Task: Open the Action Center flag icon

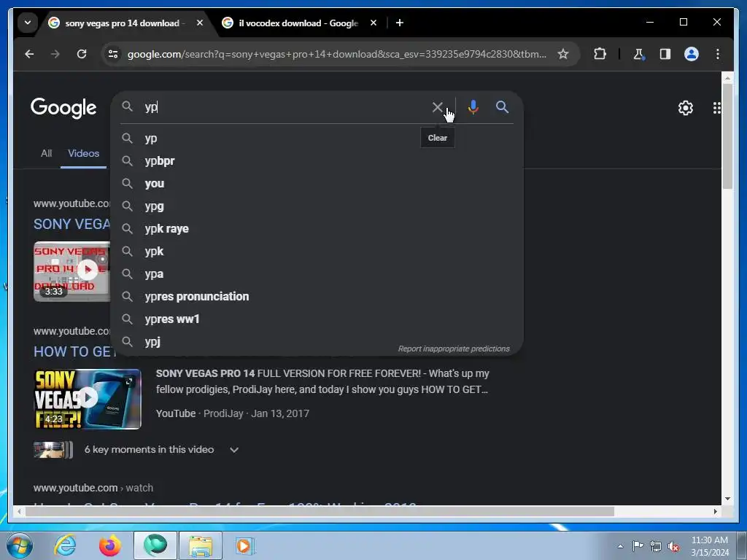Action: point(638,545)
